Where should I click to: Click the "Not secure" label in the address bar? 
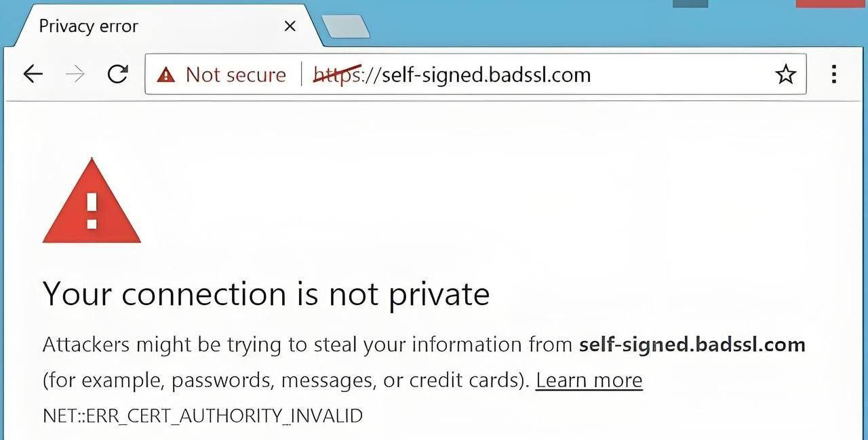coord(235,75)
